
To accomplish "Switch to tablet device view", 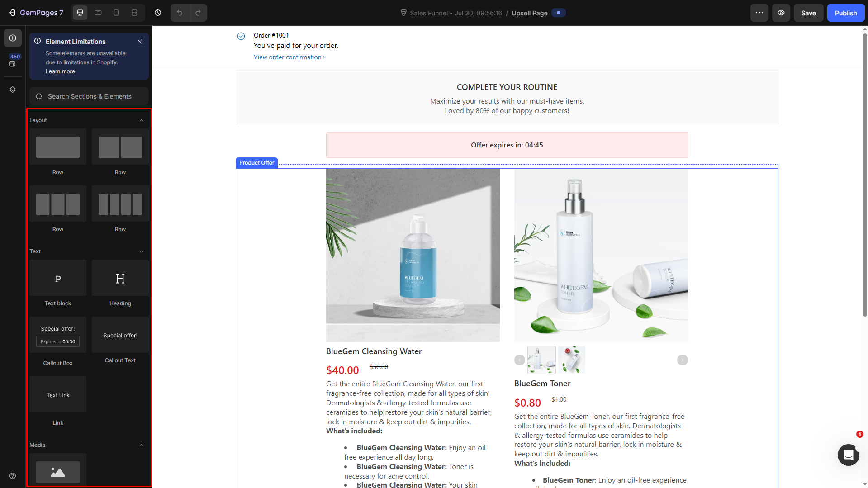I will click(x=98, y=13).
